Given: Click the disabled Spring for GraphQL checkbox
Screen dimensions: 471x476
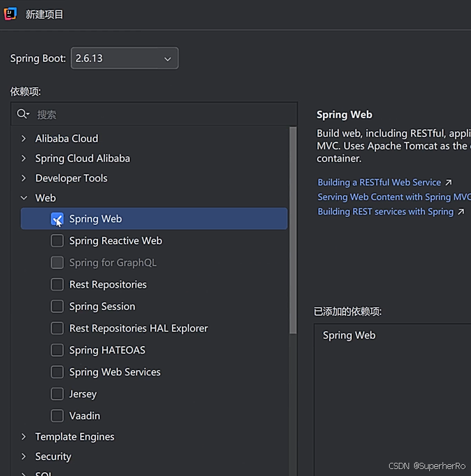Looking at the screenshot, I should (x=57, y=263).
